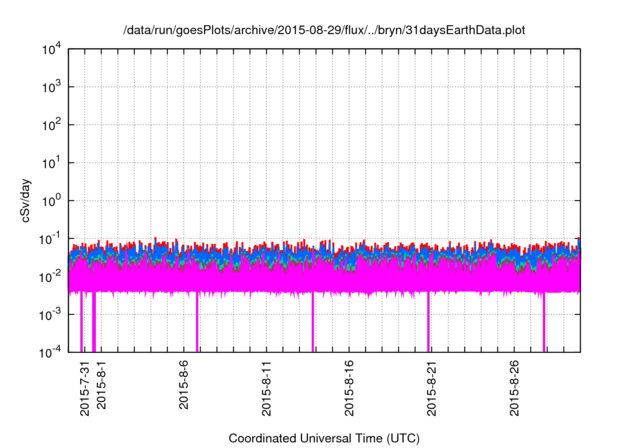Screen dimensions: 640x448
Task: Click the plot file path title
Action: (324, 30)
